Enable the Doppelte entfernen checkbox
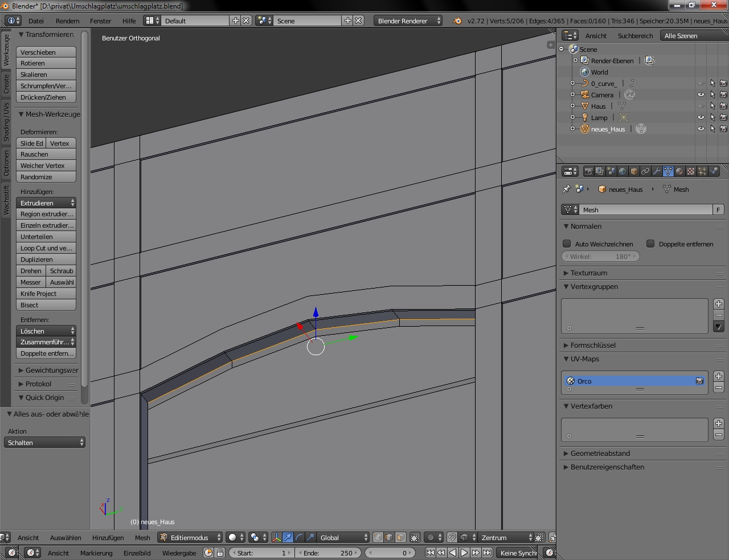The width and height of the screenshot is (729, 560). (650, 244)
